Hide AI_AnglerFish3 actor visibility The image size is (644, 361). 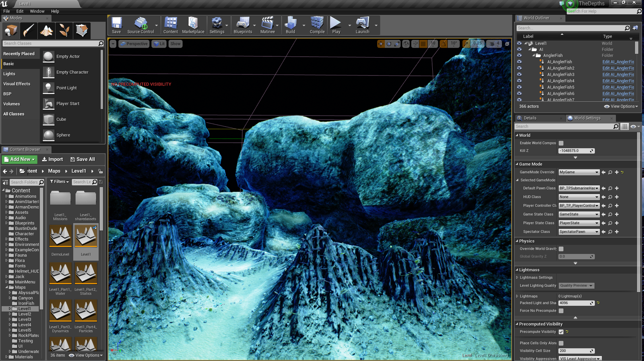pyautogui.click(x=519, y=75)
